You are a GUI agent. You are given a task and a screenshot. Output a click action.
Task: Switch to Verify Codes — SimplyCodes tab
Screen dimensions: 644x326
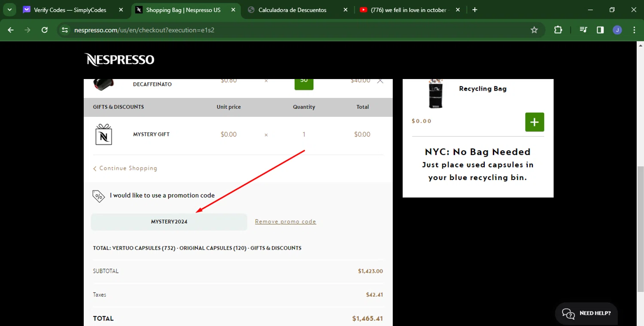70,10
